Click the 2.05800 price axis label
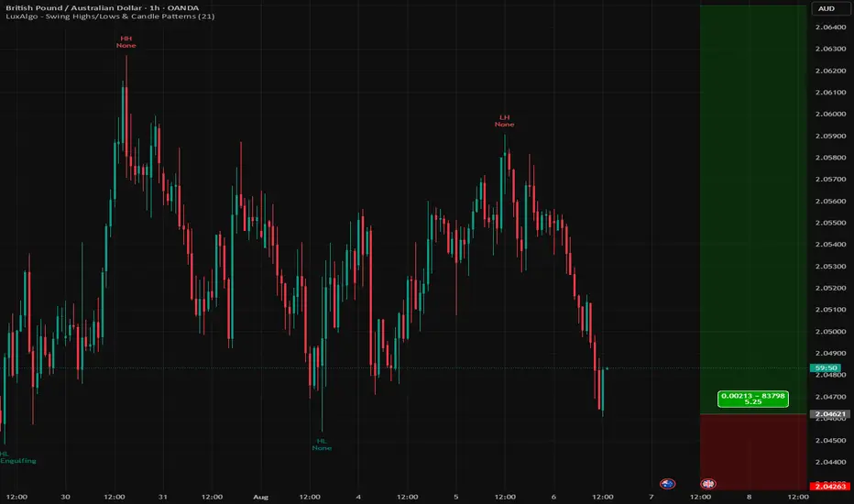The height and width of the screenshot is (504, 854). 830,158
